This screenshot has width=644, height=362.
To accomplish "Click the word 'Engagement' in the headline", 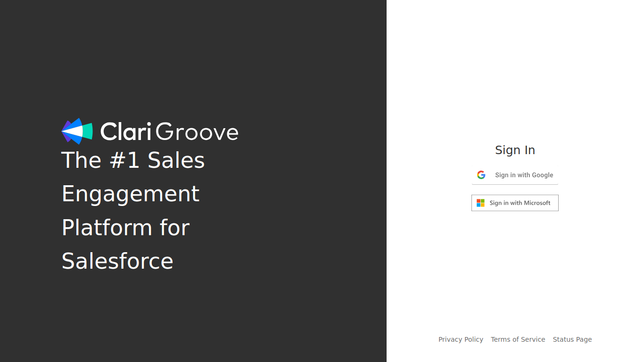I will pos(131,194).
